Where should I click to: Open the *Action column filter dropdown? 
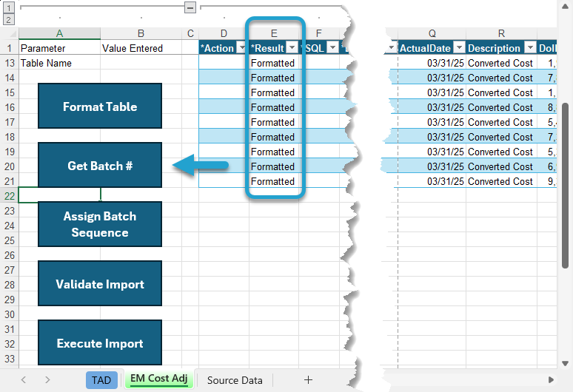click(241, 47)
